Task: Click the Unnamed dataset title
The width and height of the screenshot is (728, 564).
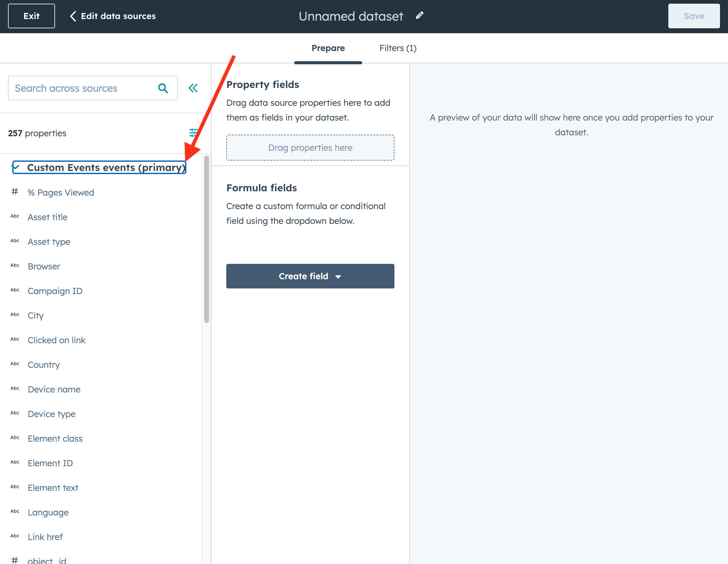Action: 351,16
